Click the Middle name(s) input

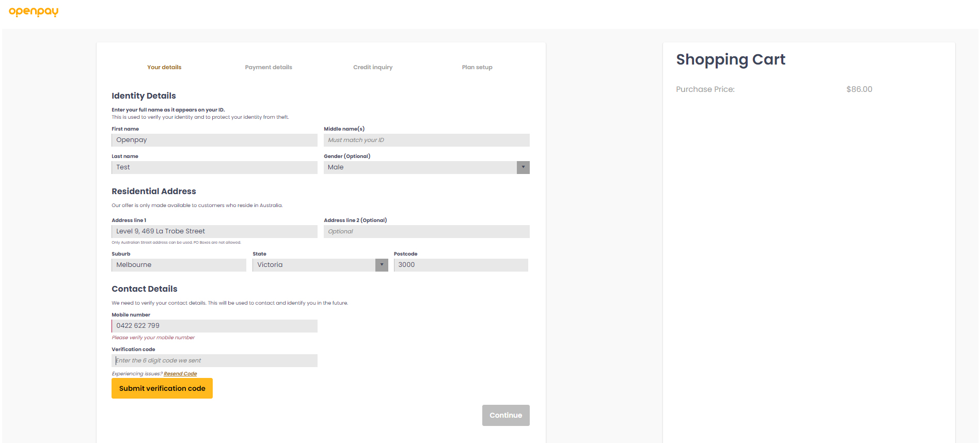(426, 140)
